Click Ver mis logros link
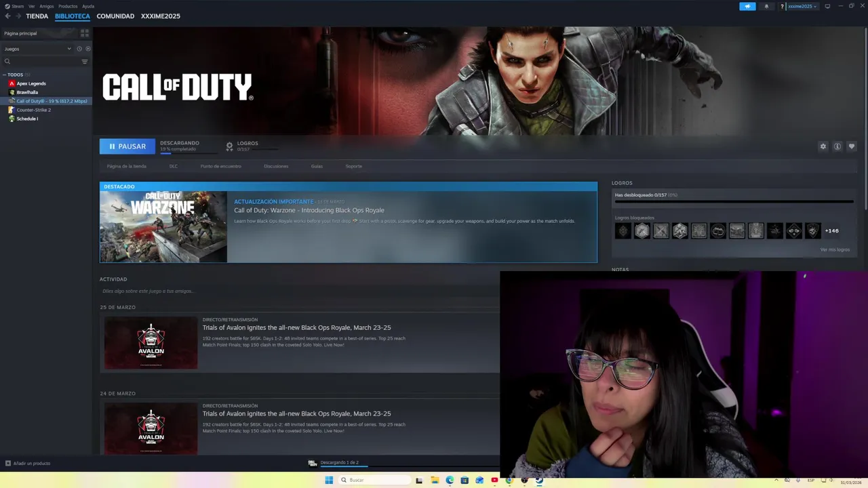 click(x=835, y=249)
